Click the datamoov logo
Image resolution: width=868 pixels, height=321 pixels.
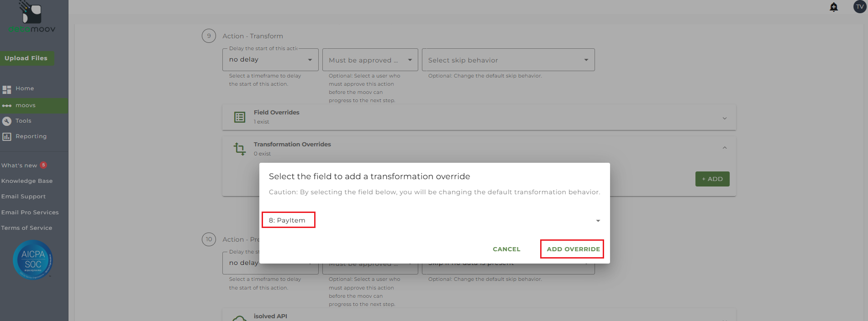click(x=32, y=18)
